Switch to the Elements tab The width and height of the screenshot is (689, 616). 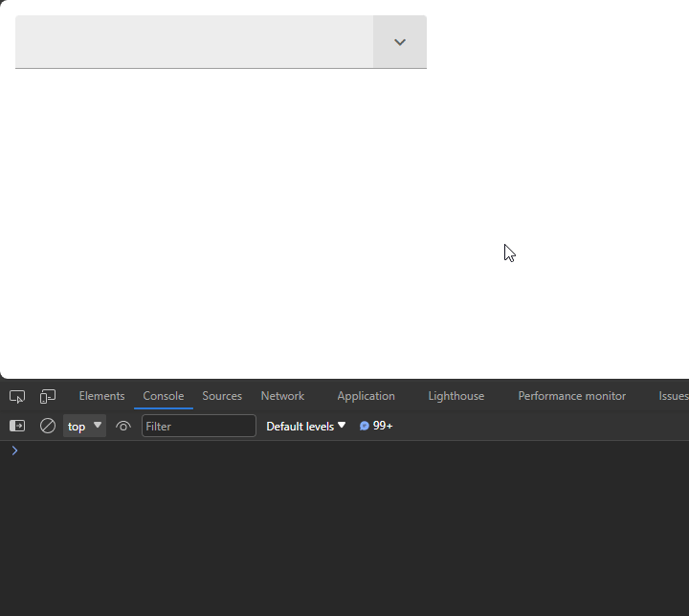tap(102, 396)
